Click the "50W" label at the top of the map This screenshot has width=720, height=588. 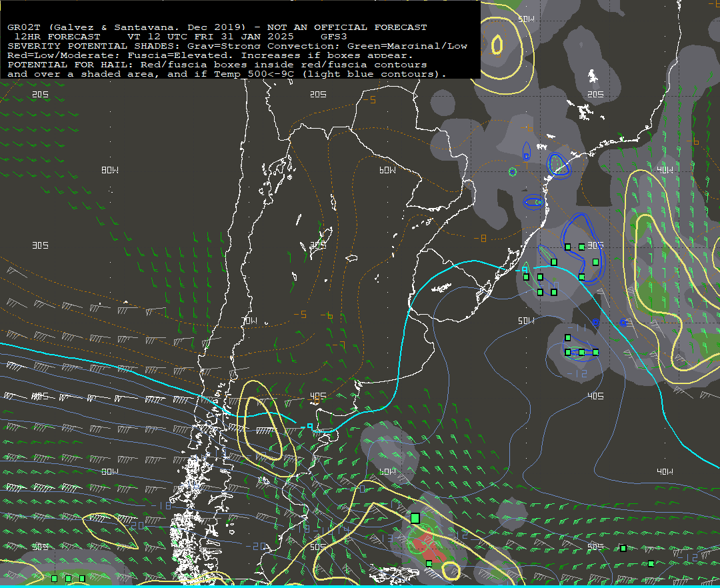point(526,19)
